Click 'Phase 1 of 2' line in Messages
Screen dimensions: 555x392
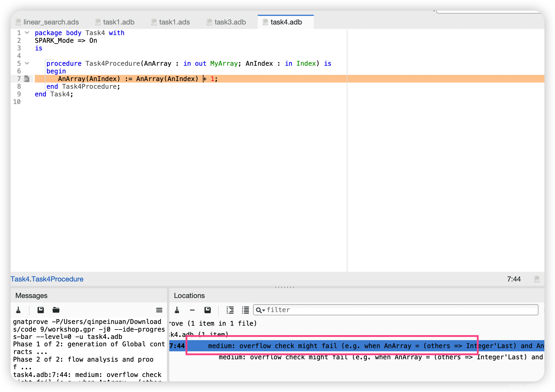(x=88, y=348)
